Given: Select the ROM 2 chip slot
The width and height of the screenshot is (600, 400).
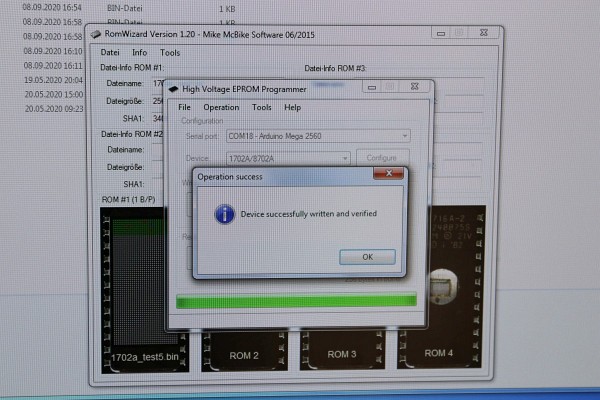Looking at the screenshot, I should pos(243,355).
